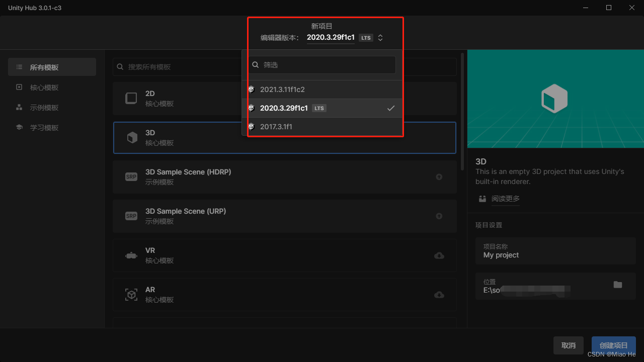Click the SRP badge on URP template
The image size is (644, 362).
131,216
